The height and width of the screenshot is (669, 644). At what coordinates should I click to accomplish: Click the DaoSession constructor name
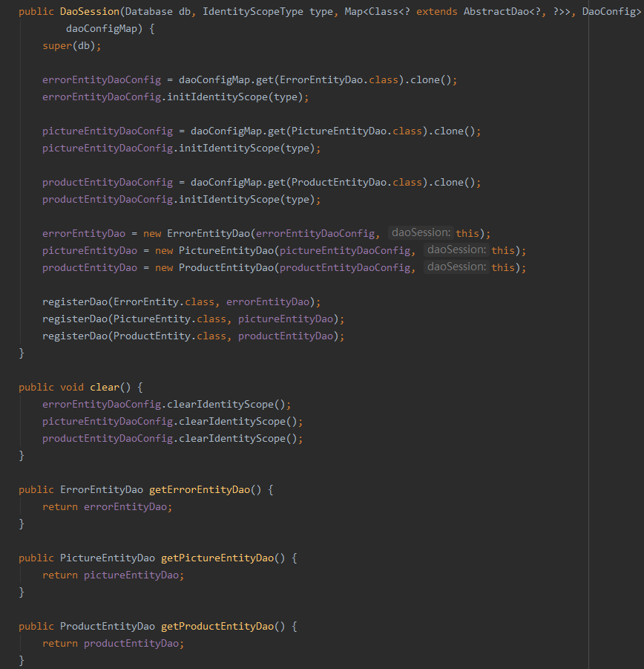[x=90, y=12]
